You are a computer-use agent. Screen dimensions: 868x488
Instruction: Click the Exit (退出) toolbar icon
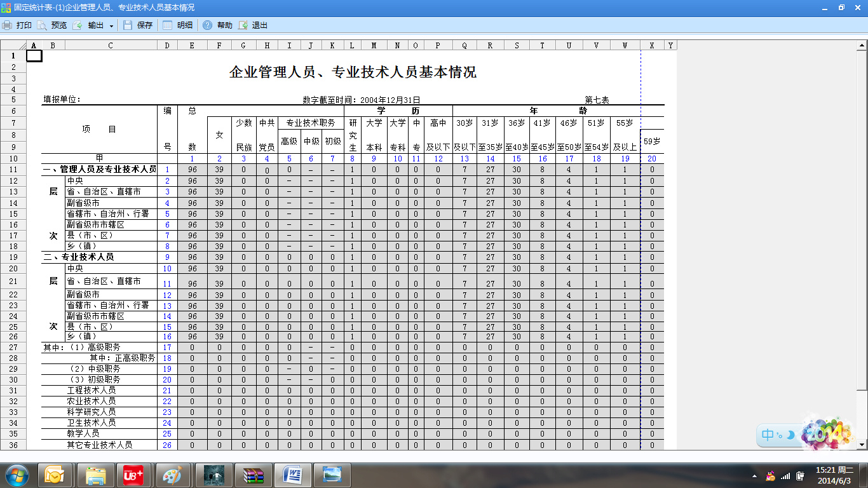pyautogui.click(x=243, y=25)
